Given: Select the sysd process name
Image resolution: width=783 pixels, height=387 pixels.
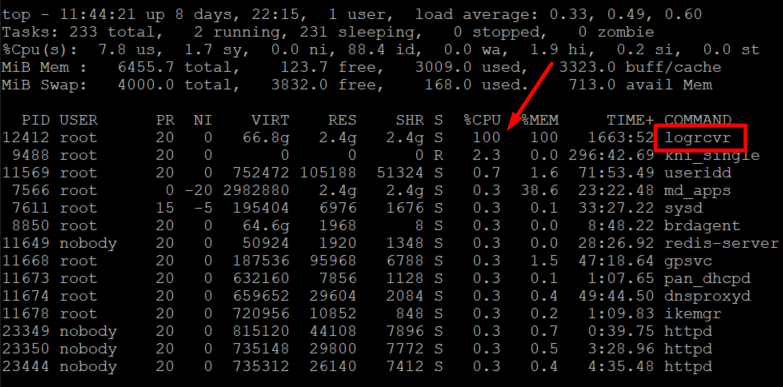Looking at the screenshot, I should [684, 208].
